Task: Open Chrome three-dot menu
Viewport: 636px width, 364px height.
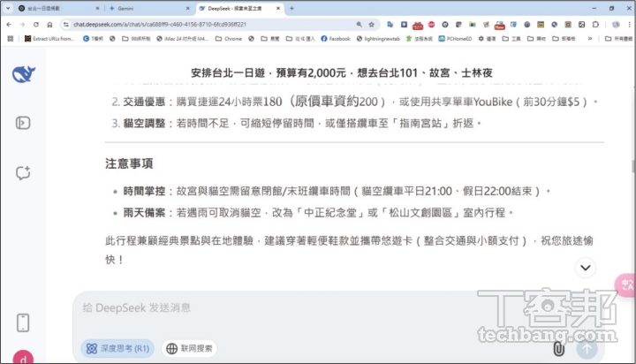Action: (630, 25)
